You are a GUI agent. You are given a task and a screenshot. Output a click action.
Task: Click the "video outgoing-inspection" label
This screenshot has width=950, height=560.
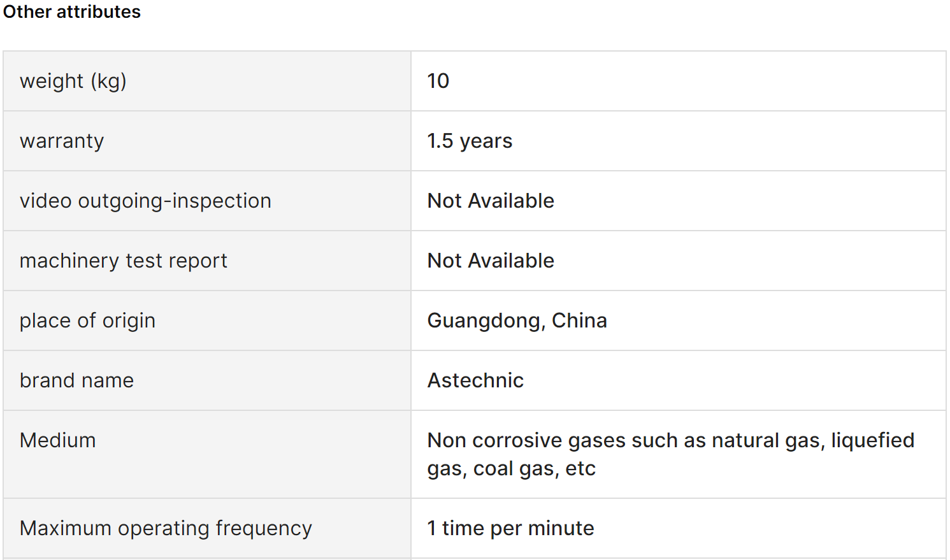(145, 201)
